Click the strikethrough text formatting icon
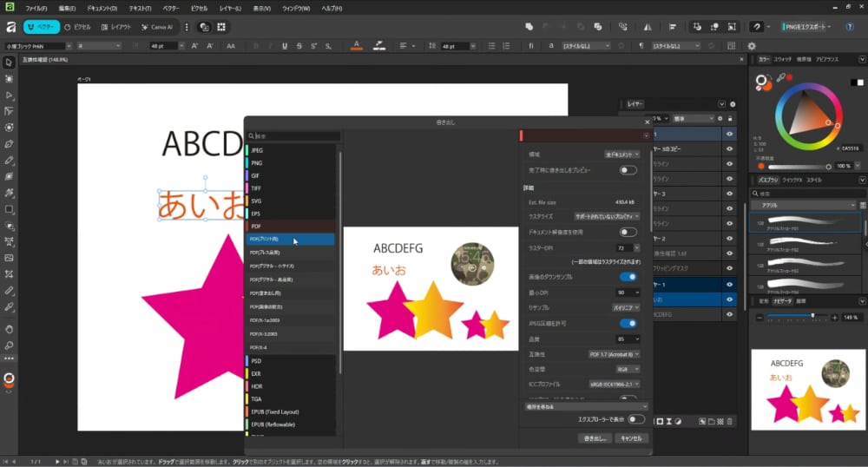This screenshot has height=467, width=868. click(299, 46)
